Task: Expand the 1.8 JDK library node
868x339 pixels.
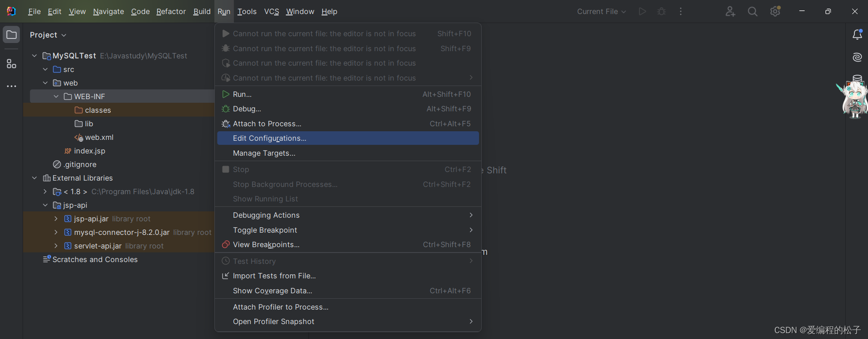Action: tap(45, 191)
